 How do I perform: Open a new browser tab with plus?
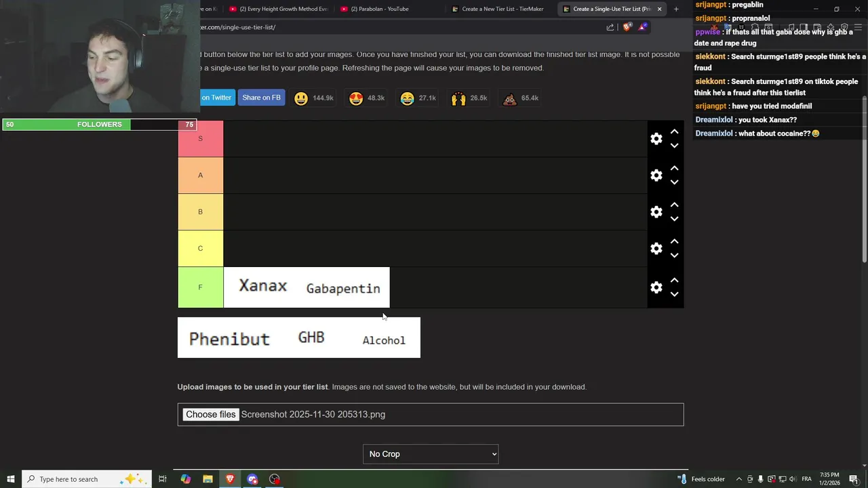(x=676, y=9)
